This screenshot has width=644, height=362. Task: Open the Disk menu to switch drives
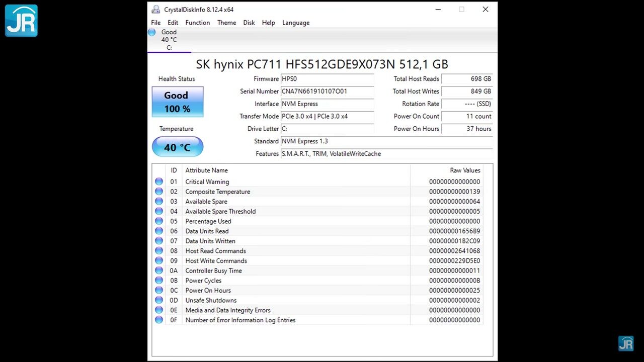pos(249,23)
